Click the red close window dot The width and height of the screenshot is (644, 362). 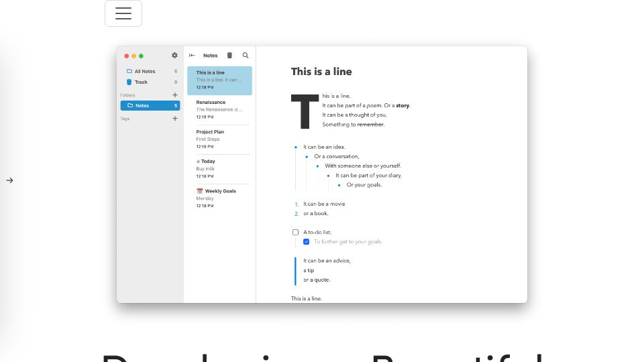127,56
